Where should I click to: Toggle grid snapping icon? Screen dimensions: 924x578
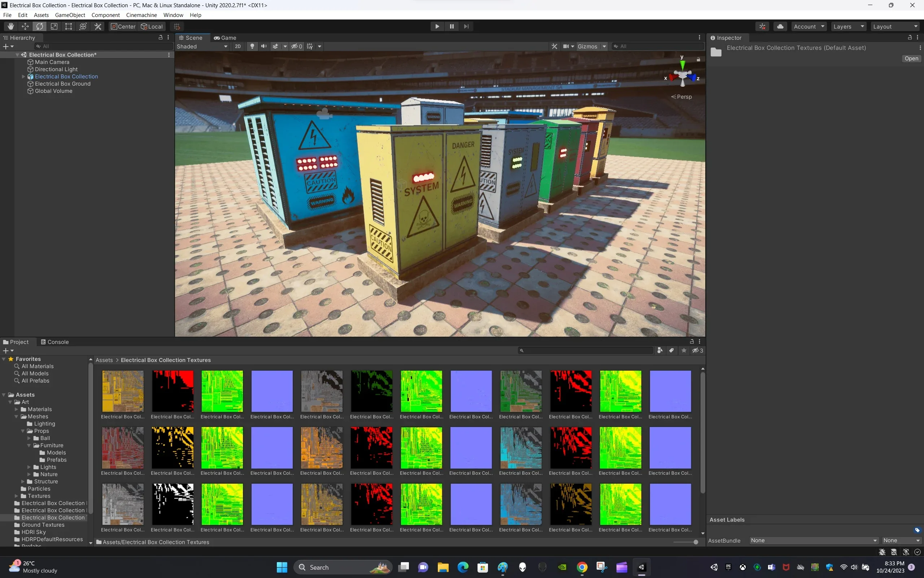[177, 26]
